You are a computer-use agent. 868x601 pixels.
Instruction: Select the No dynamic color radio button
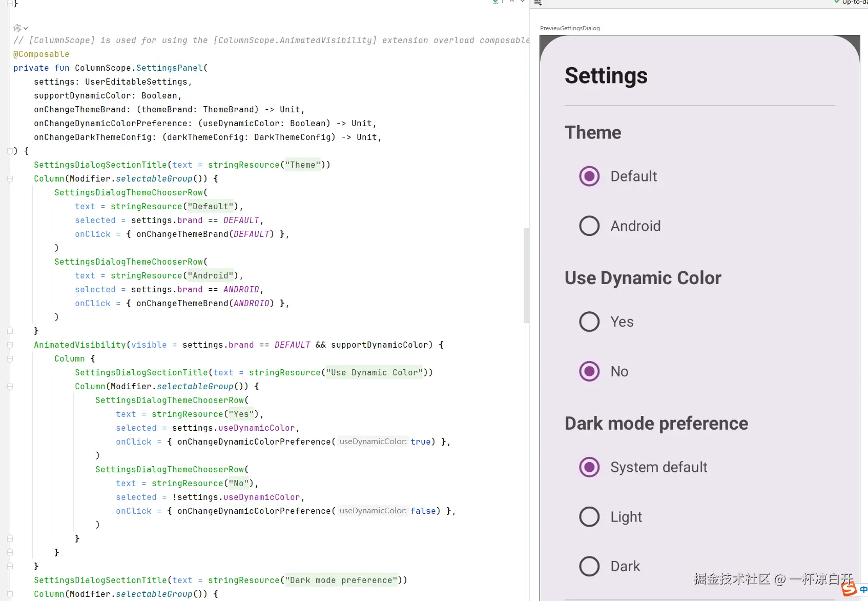point(589,372)
